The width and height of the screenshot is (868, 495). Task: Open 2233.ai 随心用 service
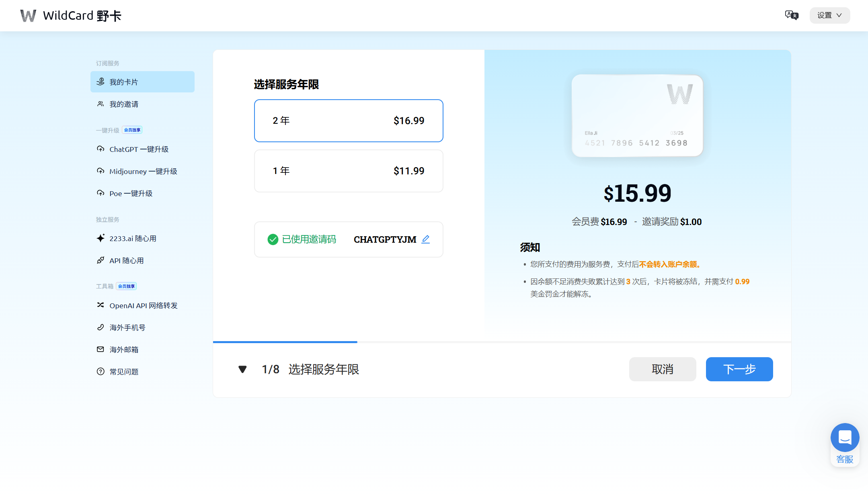[133, 238]
